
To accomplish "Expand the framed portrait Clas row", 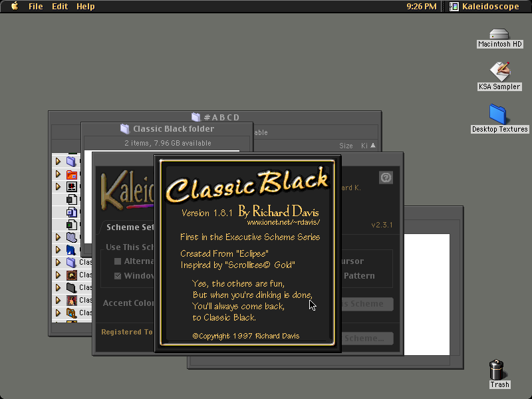I will coord(58,275).
